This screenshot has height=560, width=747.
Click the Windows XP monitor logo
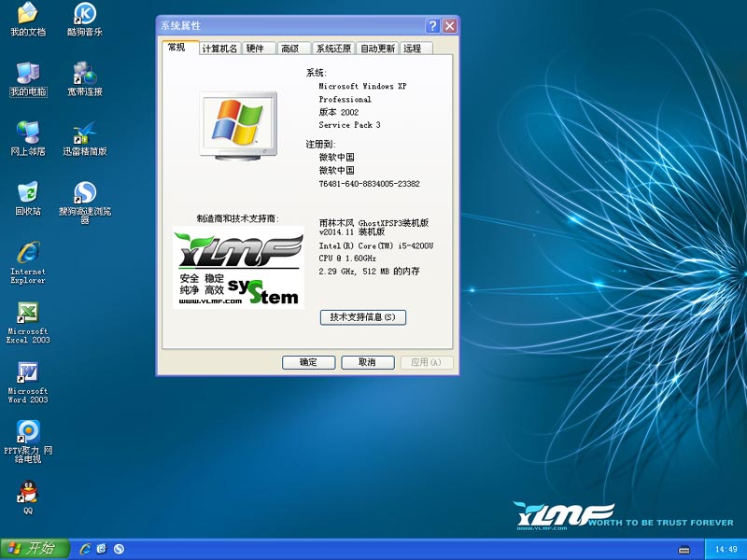tap(238, 126)
